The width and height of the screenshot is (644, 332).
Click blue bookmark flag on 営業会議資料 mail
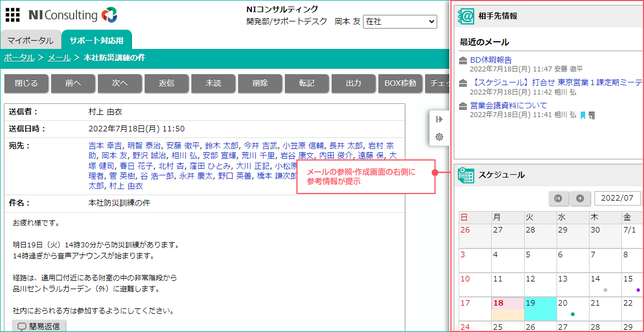point(582,115)
